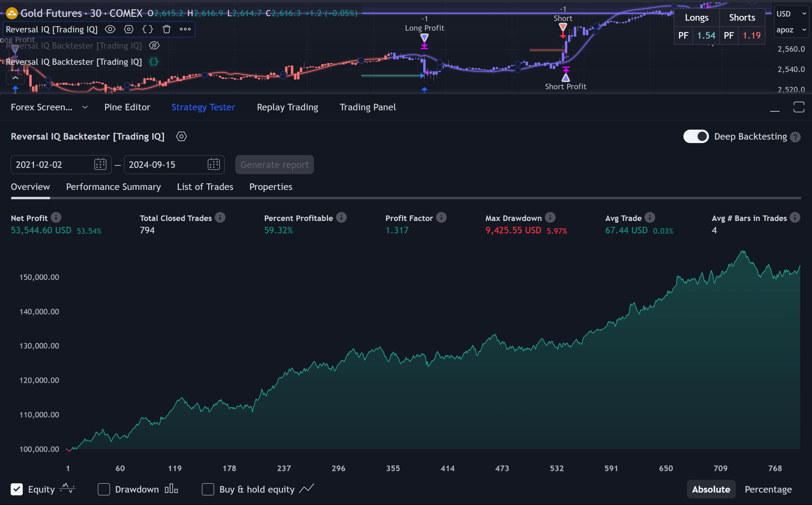Switch to the Pine Editor tab
Screen dimensions: 812x505
click(x=127, y=107)
